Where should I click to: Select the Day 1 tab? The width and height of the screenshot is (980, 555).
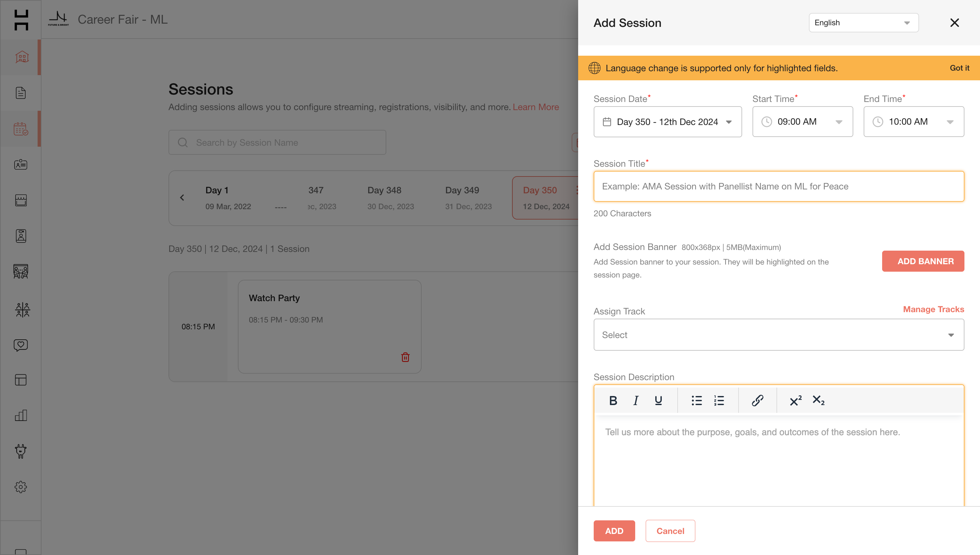228,198
